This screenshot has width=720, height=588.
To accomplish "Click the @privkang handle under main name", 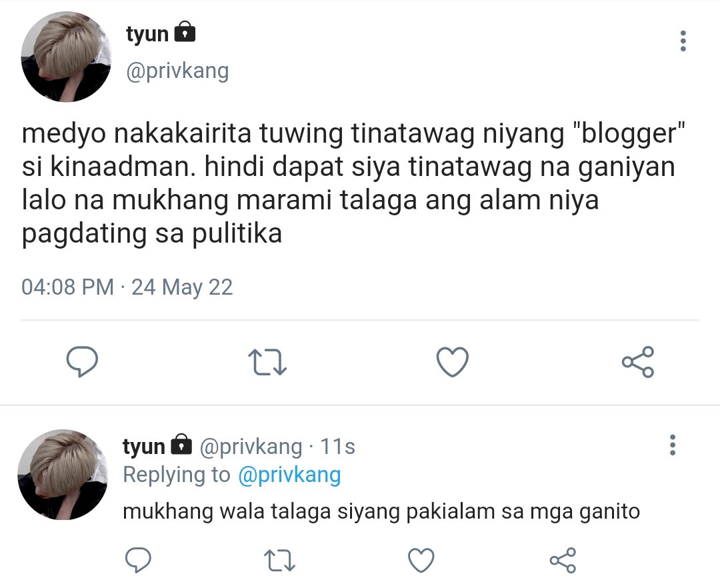I will (177, 71).
